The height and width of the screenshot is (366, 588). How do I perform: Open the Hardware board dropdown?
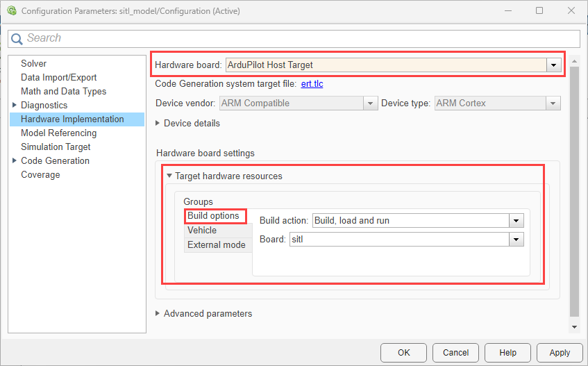pyautogui.click(x=553, y=65)
